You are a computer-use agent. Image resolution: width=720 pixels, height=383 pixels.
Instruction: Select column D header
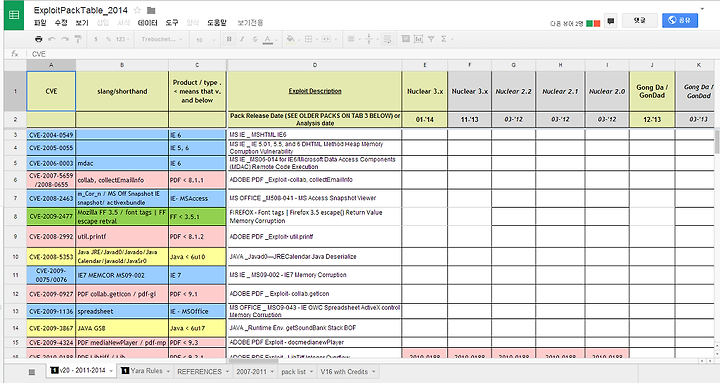point(315,65)
